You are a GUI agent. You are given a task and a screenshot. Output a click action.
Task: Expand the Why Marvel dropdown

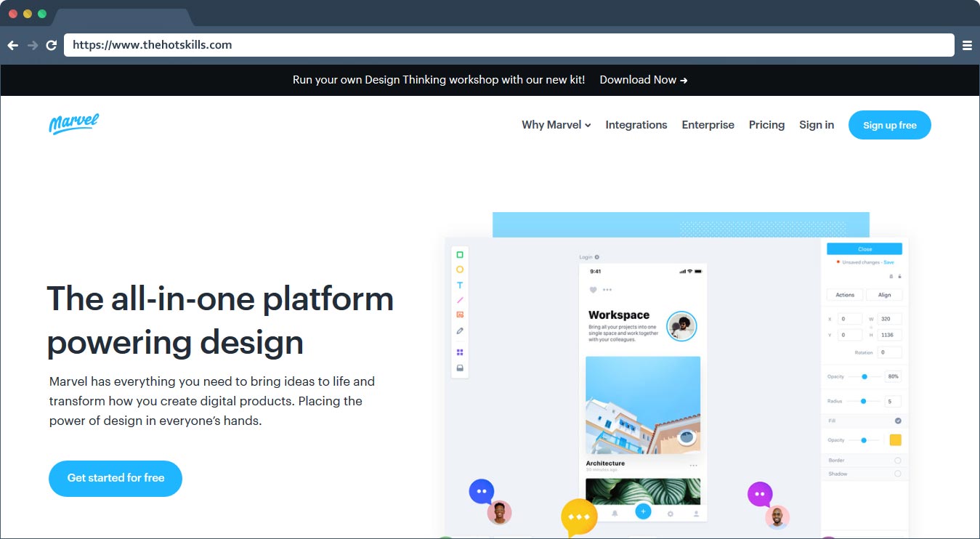click(x=556, y=125)
